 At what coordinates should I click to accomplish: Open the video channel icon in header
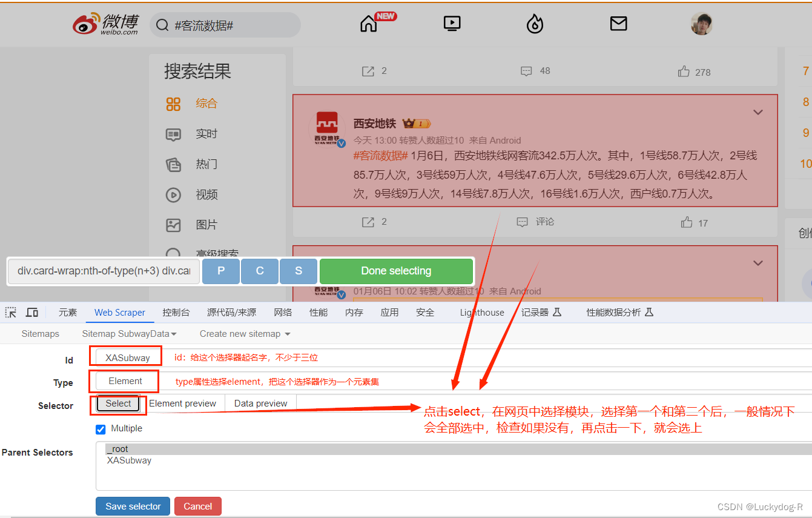point(452,24)
